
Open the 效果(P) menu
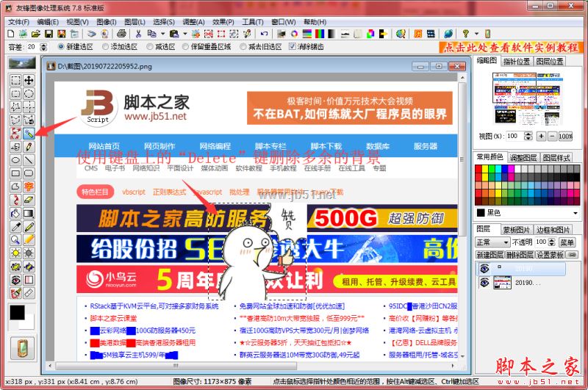click(x=223, y=22)
